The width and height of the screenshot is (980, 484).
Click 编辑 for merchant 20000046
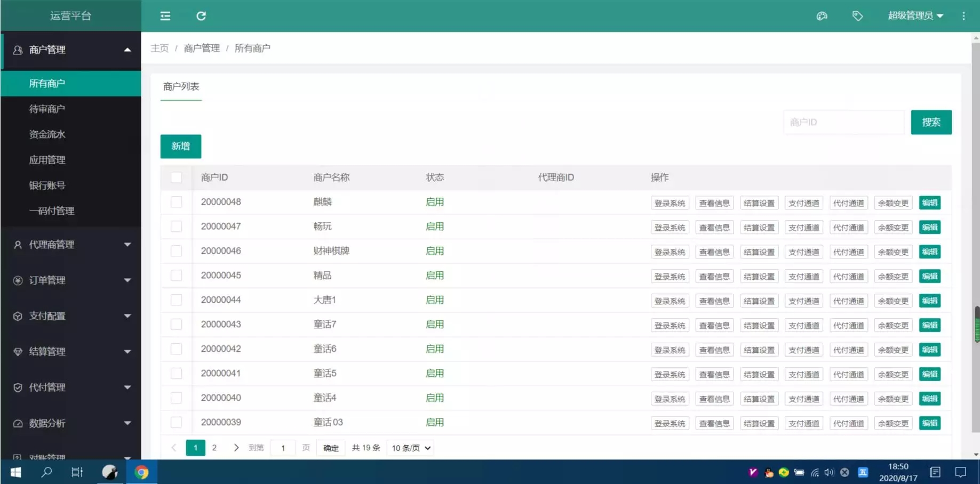pos(929,252)
